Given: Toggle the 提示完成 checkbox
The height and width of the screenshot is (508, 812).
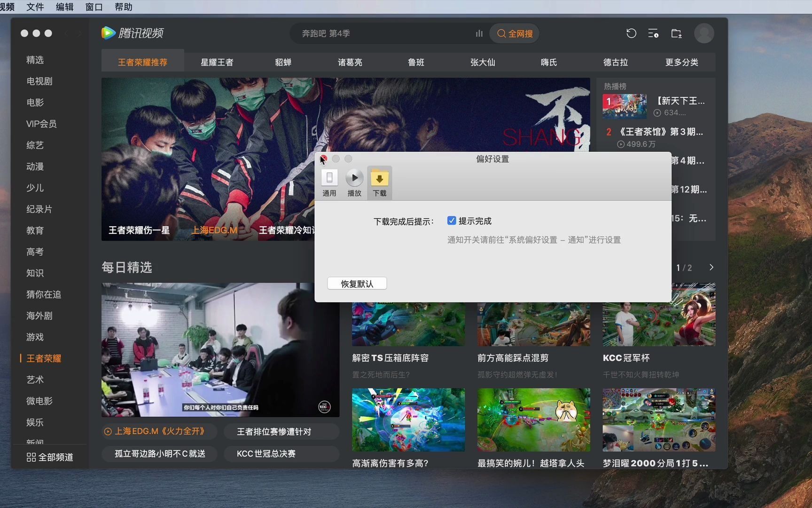Looking at the screenshot, I should click(x=452, y=221).
